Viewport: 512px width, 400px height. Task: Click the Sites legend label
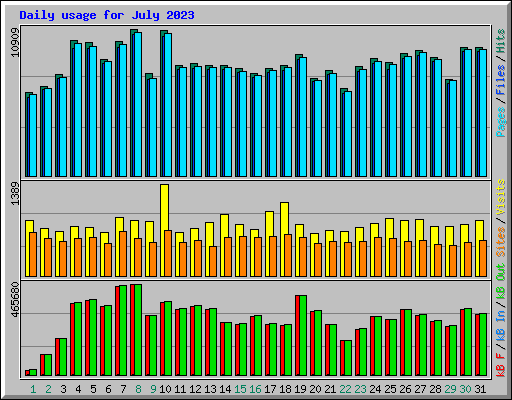coord(501,242)
